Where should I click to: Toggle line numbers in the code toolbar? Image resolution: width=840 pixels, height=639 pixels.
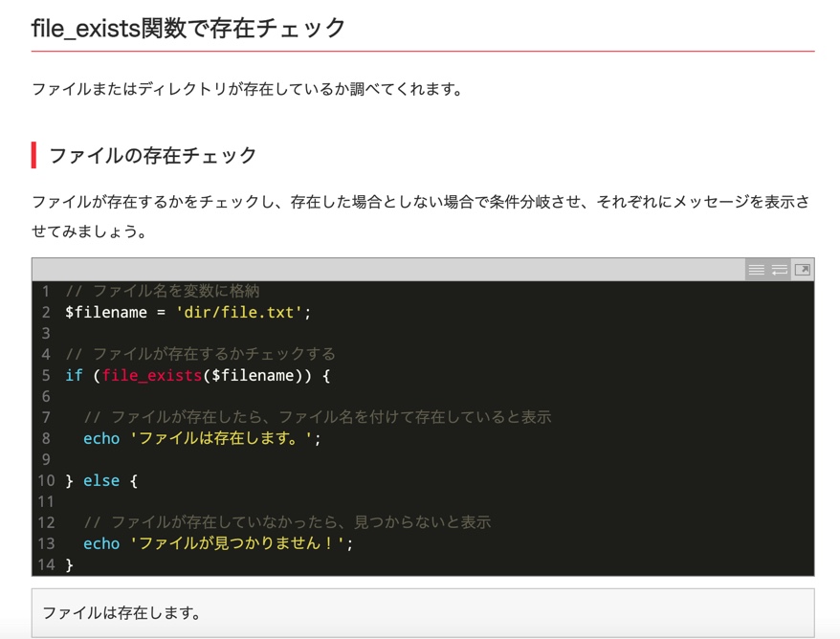coord(756,270)
